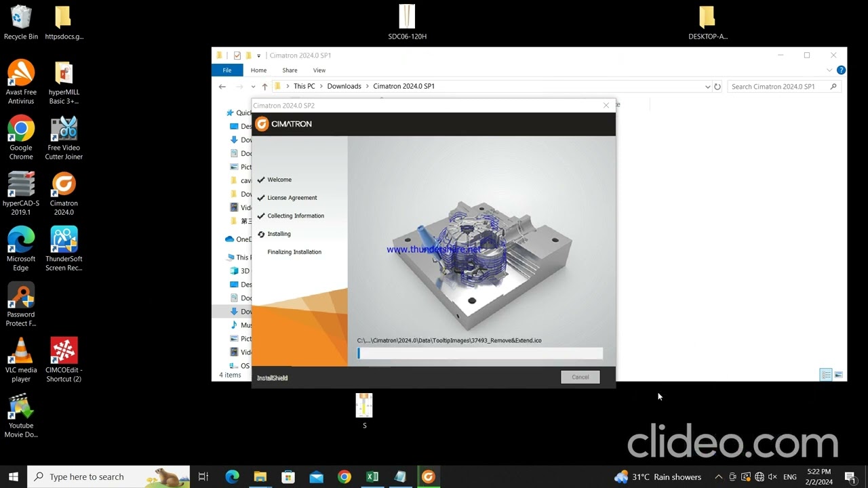Launch Youtube Movie Downloader shortcut

tap(21, 415)
